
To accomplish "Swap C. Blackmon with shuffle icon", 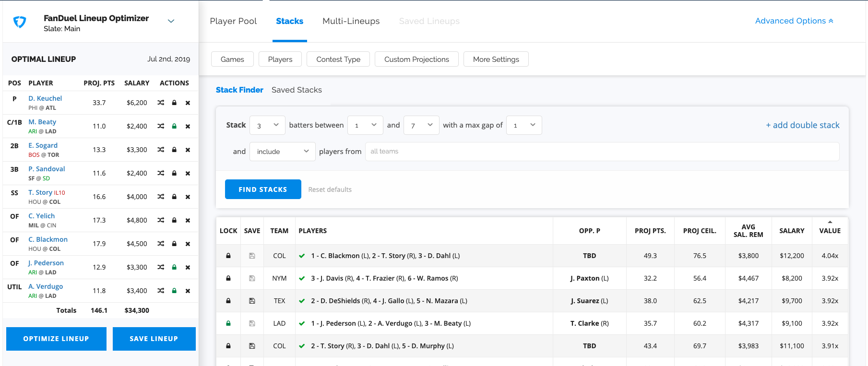I will (161, 244).
